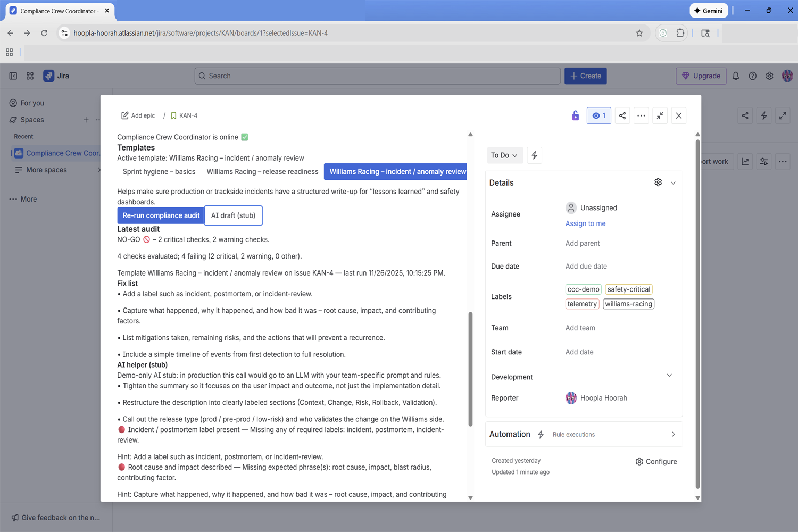
Task: Collapse the Jira sidebar panel icon
Action: (13, 76)
